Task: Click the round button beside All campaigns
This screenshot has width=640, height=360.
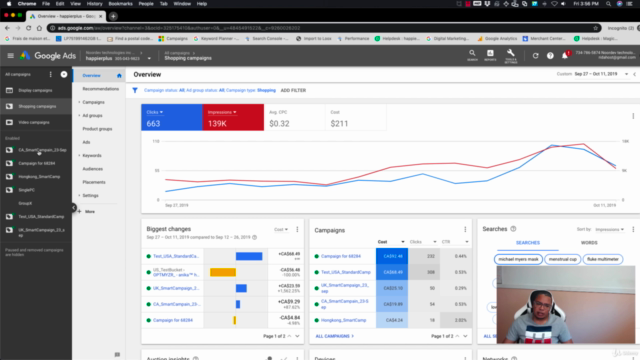Action: tap(64, 74)
